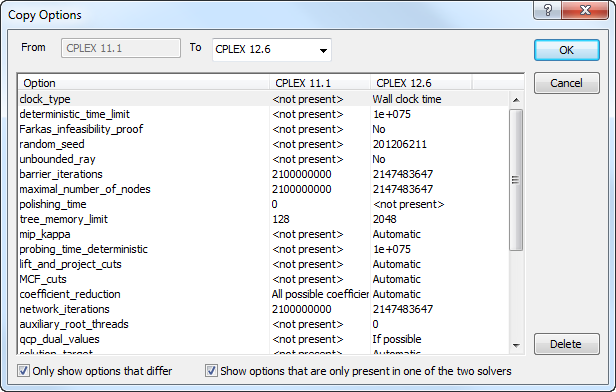Screen dimensions: 616x392
Task: Select the lift_and_project_cuts option
Action: pos(263,264)
